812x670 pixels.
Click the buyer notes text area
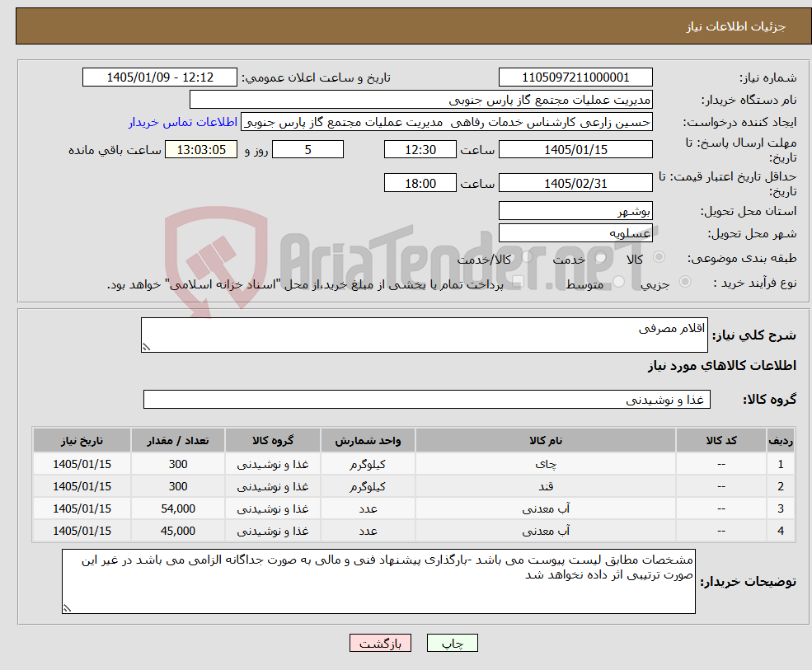click(x=378, y=582)
